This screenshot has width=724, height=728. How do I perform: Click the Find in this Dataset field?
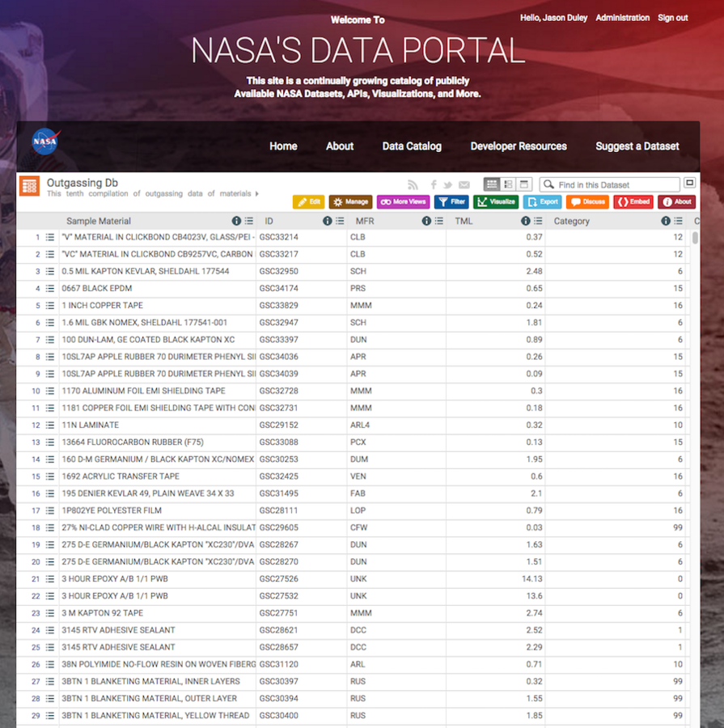point(610,184)
